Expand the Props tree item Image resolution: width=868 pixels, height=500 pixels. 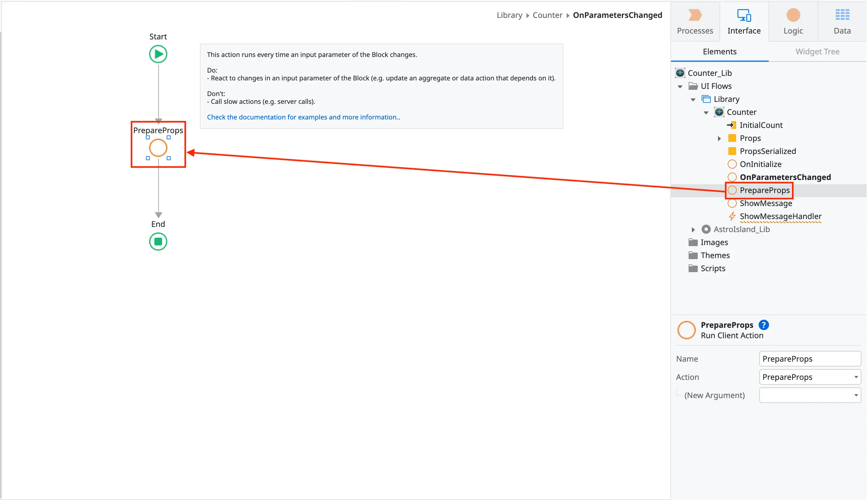coord(719,138)
